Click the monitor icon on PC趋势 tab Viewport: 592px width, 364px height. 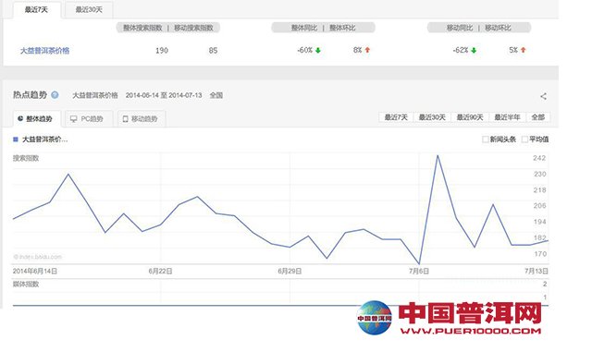74,119
